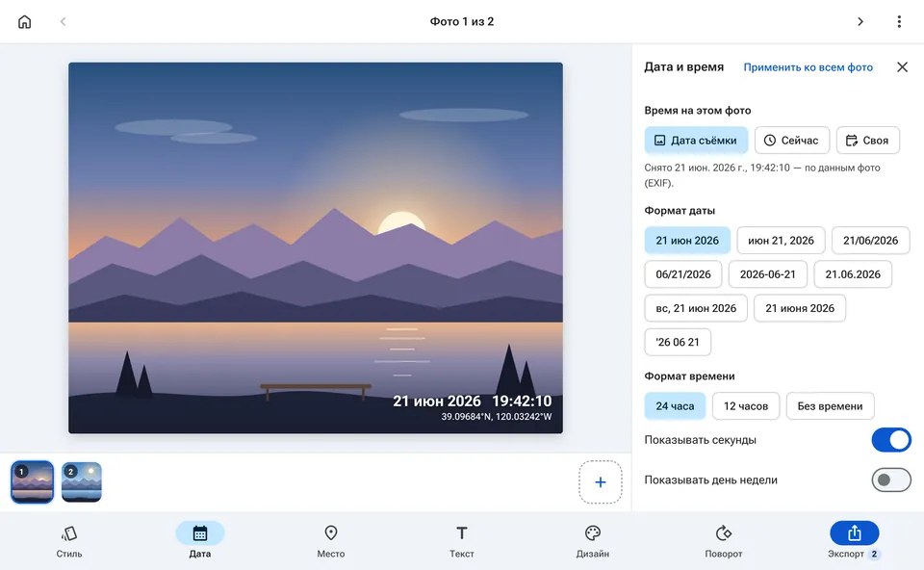Choose '26 06 21 date format
Image resolution: width=924 pixels, height=570 pixels.
[678, 342]
